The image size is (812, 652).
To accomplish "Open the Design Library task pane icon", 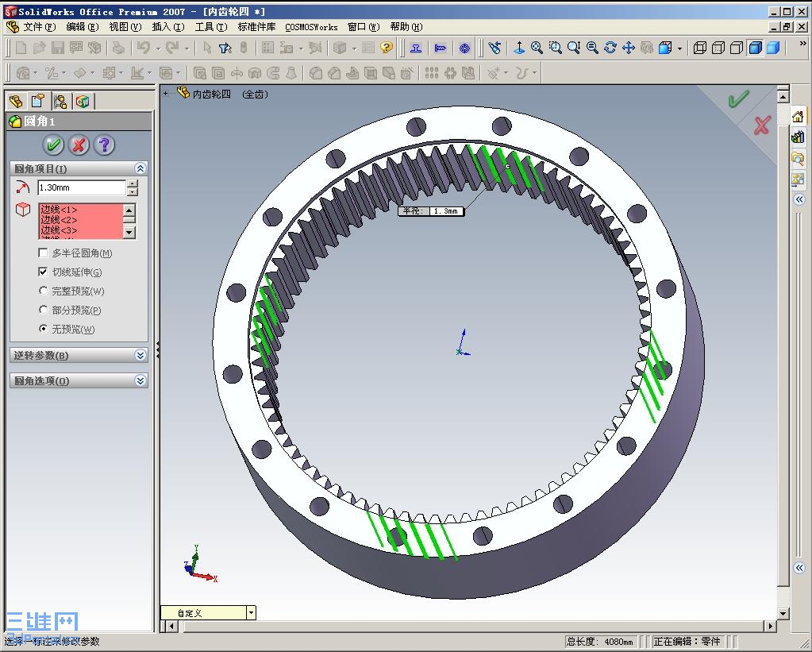I will [798, 137].
